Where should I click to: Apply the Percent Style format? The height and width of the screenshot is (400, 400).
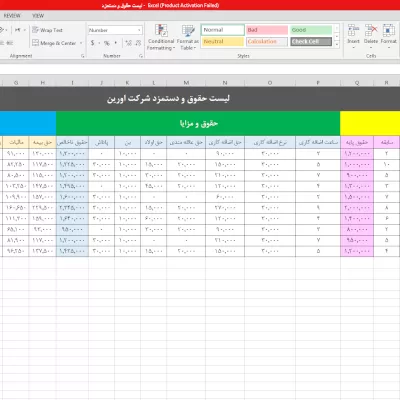point(107,43)
